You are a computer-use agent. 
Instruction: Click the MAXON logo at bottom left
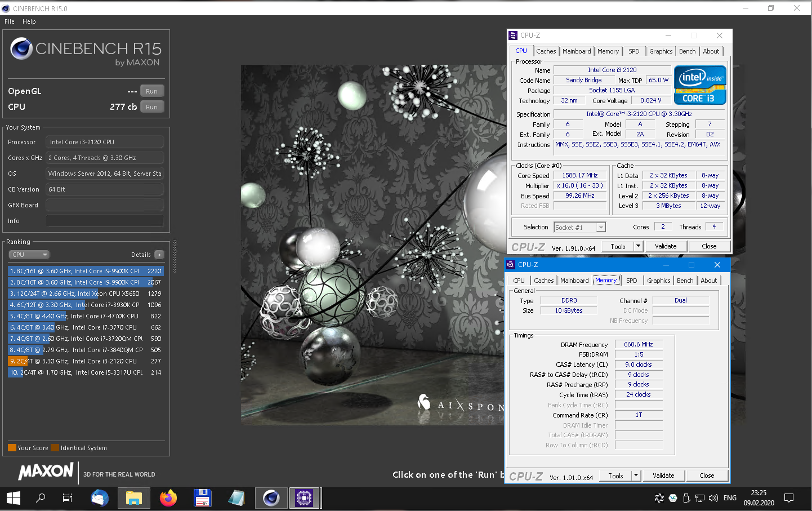46,471
